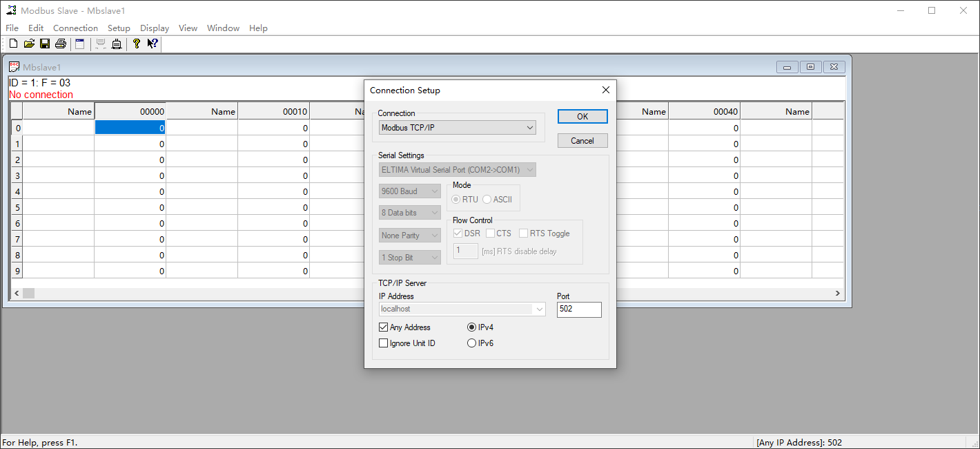Click the Port input field
The image size is (980, 449).
point(578,309)
